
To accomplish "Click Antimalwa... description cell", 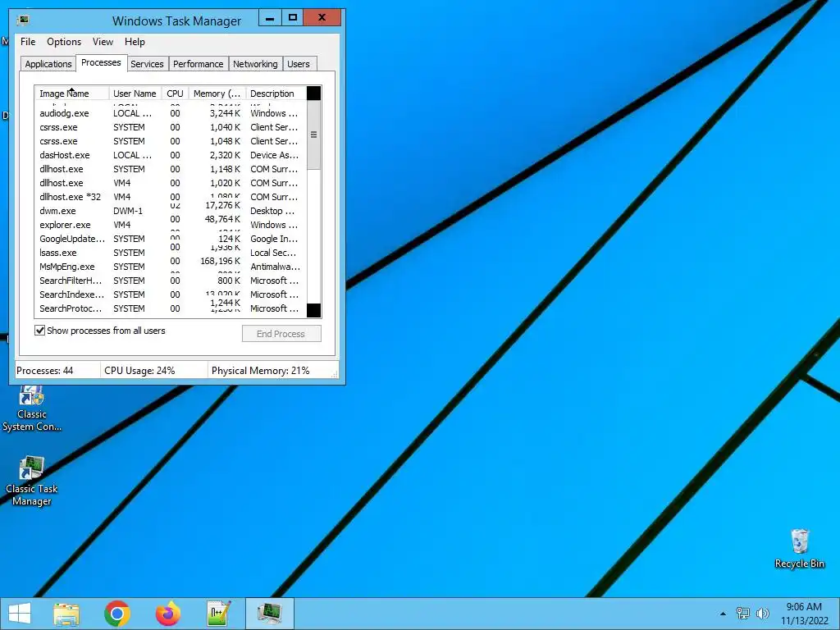I will tap(276, 267).
